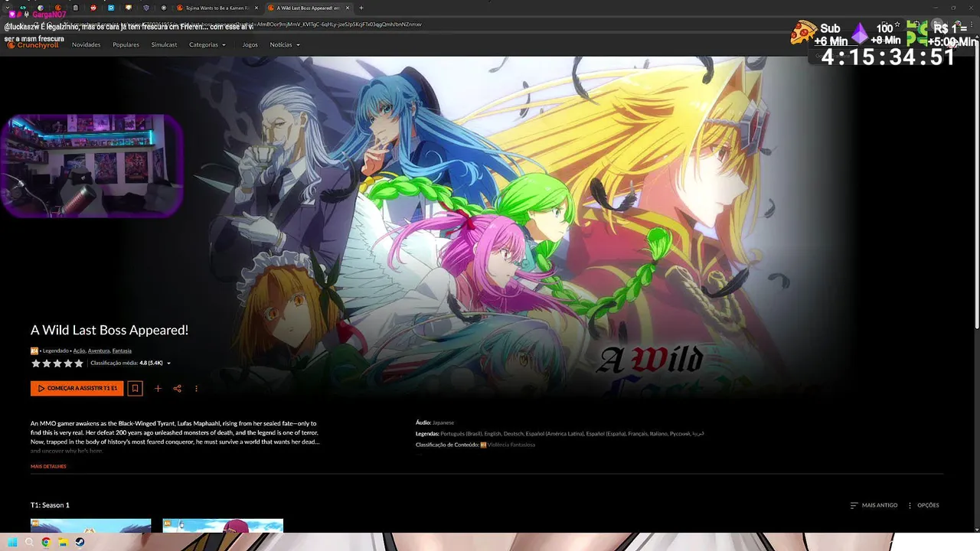Screen dimensions: 980x551
Task: Open Chrome from the taskbar
Action: pos(46,542)
